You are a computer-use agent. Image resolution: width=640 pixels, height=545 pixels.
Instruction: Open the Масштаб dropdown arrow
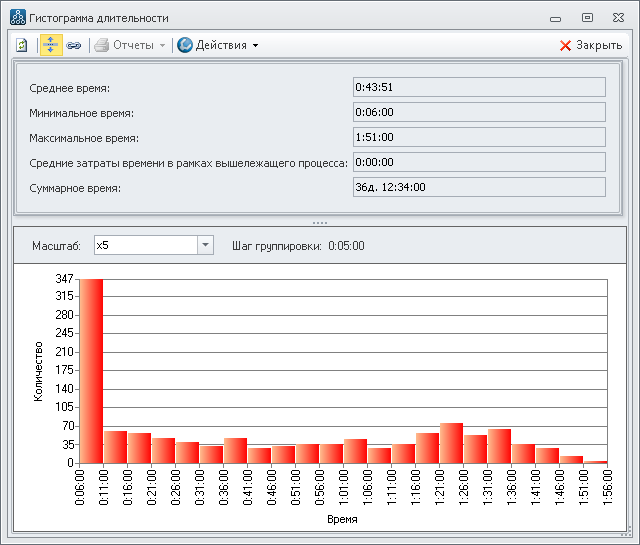pos(205,245)
